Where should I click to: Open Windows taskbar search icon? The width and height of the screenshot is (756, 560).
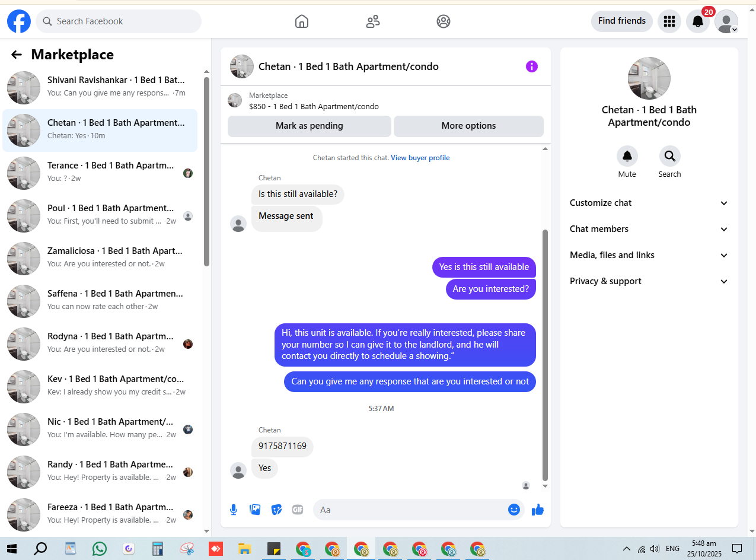(40, 549)
